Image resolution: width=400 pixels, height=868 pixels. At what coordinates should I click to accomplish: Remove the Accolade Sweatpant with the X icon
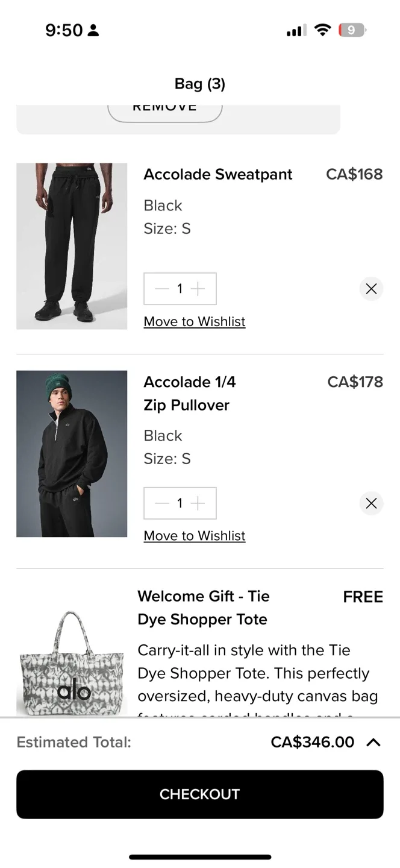pos(371,288)
